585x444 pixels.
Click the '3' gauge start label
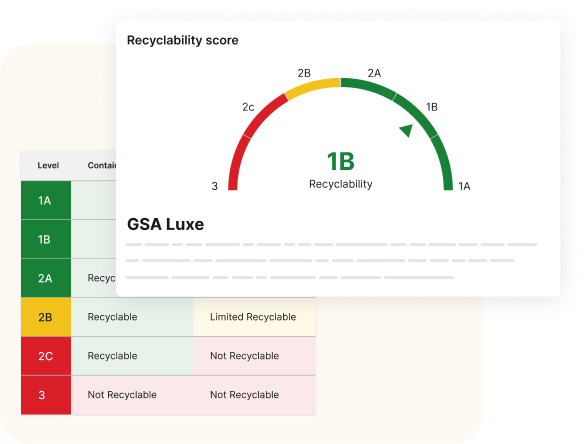tap(215, 186)
